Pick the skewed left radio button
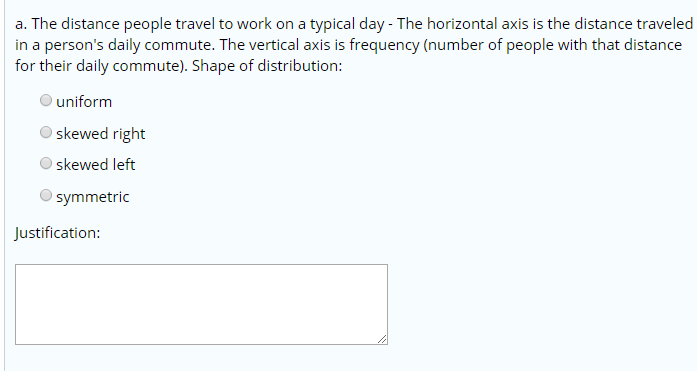 (x=46, y=164)
